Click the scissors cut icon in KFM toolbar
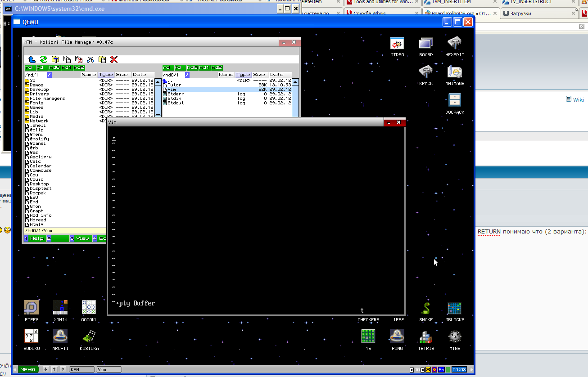Viewport: 588px width, 377px height. (x=90, y=59)
